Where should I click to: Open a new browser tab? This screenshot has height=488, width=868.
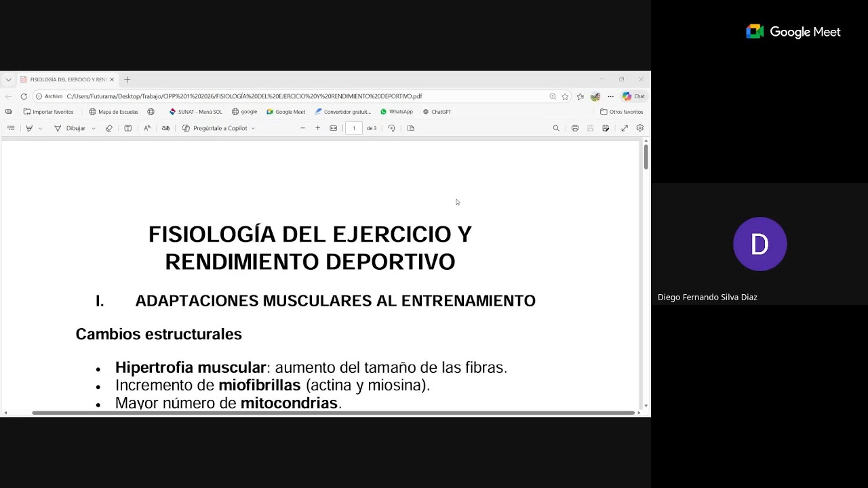pyautogui.click(x=127, y=79)
